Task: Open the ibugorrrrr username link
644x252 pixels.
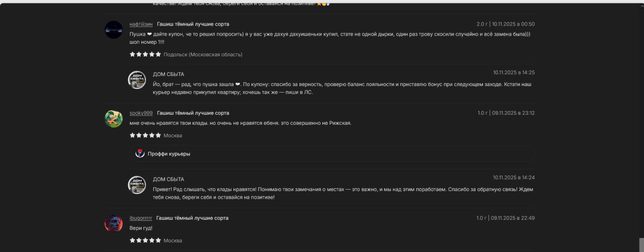Action: coord(140,218)
